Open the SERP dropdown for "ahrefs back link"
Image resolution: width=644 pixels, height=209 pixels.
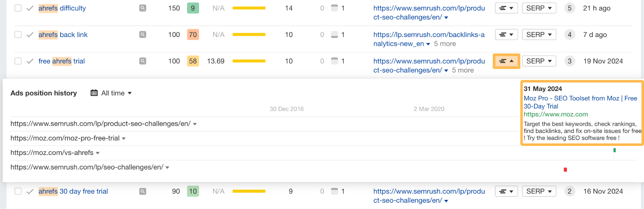(539, 35)
